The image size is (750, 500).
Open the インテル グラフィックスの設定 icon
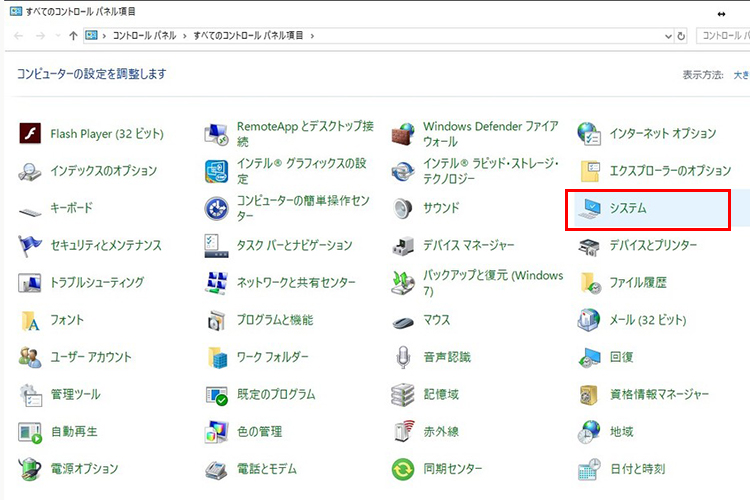(216, 171)
